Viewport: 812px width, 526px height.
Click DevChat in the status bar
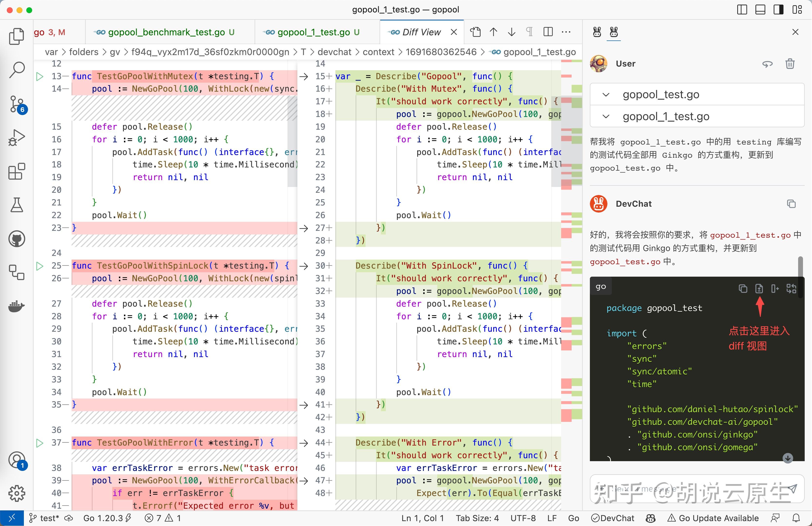click(613, 518)
